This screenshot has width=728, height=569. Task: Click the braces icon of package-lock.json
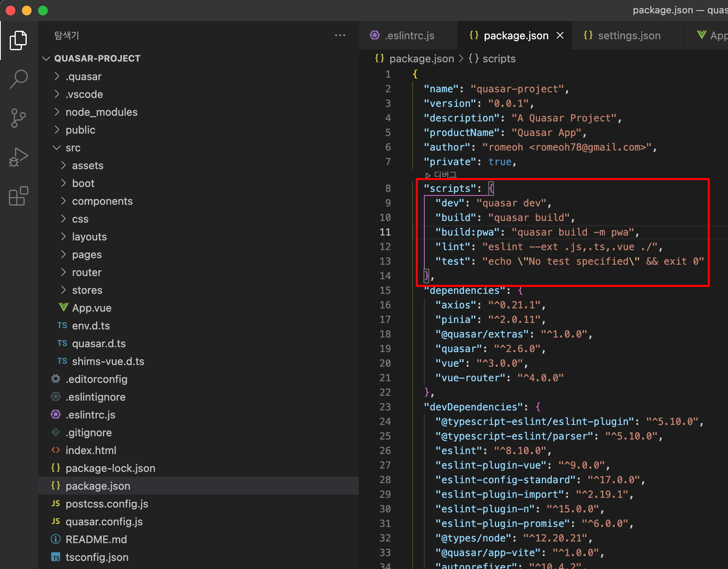[x=55, y=468]
